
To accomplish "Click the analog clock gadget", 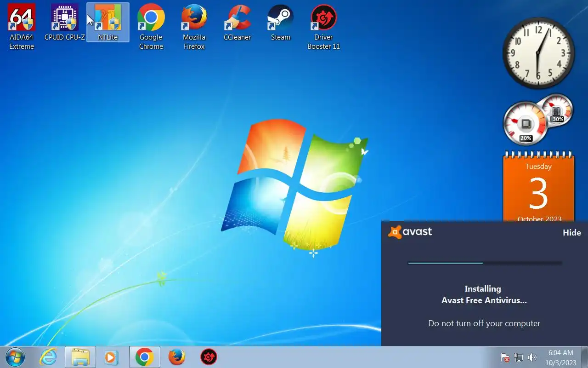I will click(x=538, y=53).
